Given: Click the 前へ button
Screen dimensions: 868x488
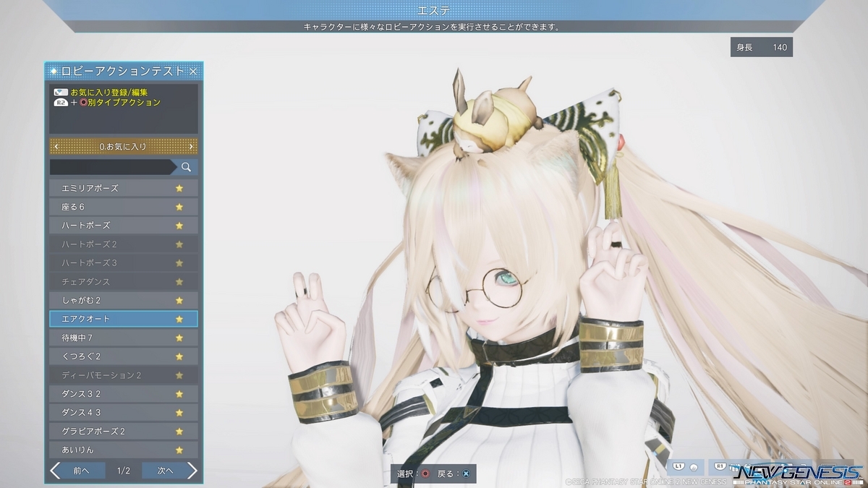Looking at the screenshot, I should pyautogui.click(x=83, y=471).
